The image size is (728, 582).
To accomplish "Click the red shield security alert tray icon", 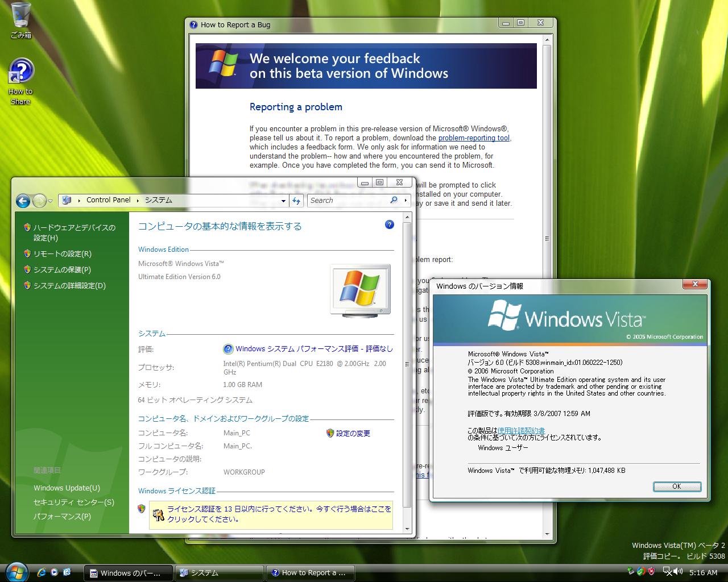I will (x=652, y=572).
